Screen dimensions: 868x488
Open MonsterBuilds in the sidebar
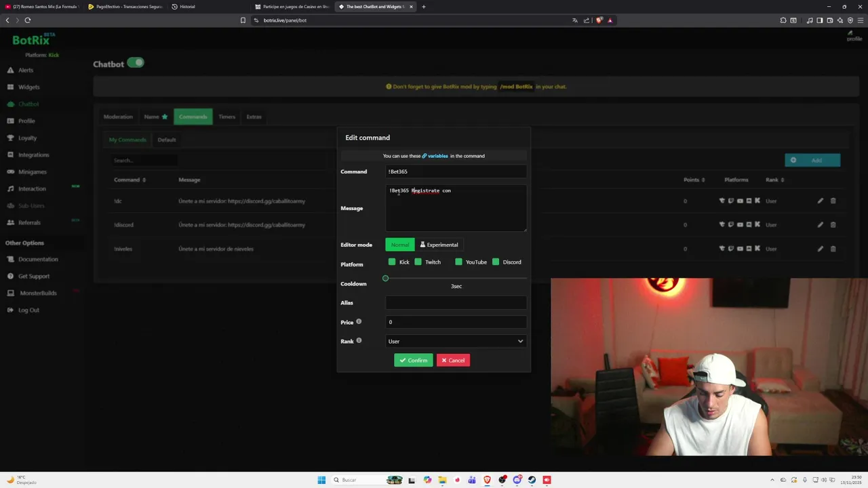33,293
